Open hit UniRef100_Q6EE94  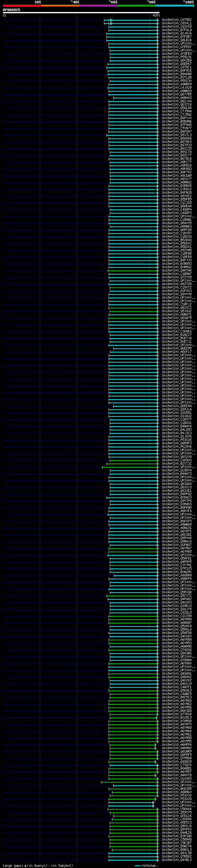[177, 406]
